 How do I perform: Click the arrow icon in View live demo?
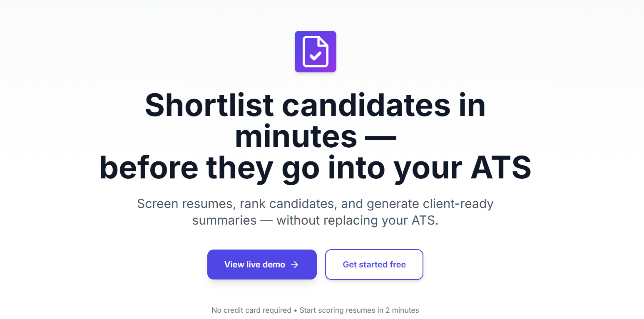[295, 265]
